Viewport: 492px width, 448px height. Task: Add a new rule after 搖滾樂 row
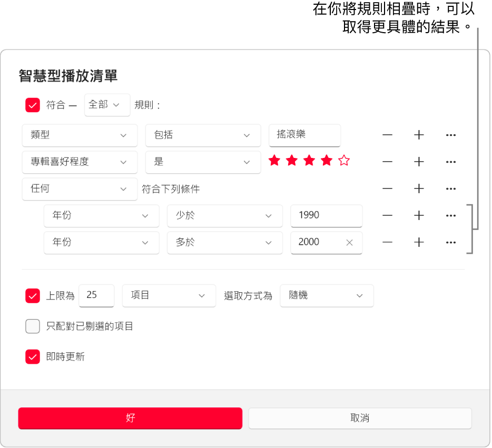[x=419, y=135]
